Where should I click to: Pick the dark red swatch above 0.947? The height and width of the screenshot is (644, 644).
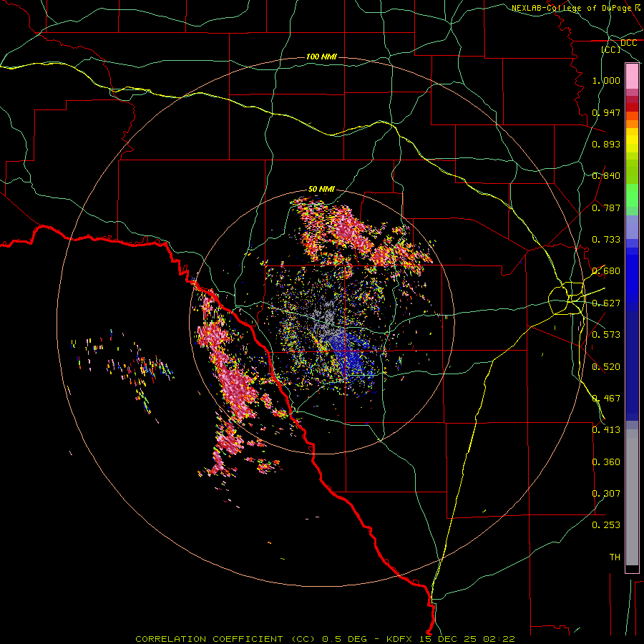pos(632,107)
